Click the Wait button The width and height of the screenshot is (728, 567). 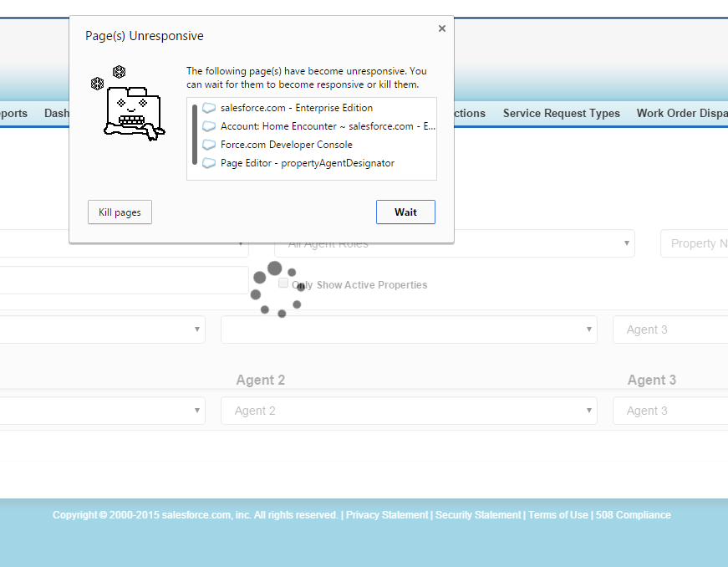pos(405,212)
